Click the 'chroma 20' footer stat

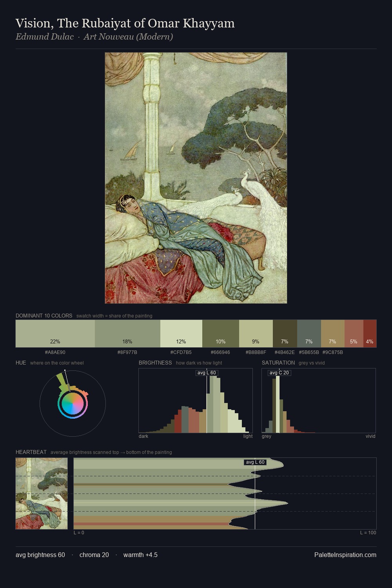tap(94, 555)
